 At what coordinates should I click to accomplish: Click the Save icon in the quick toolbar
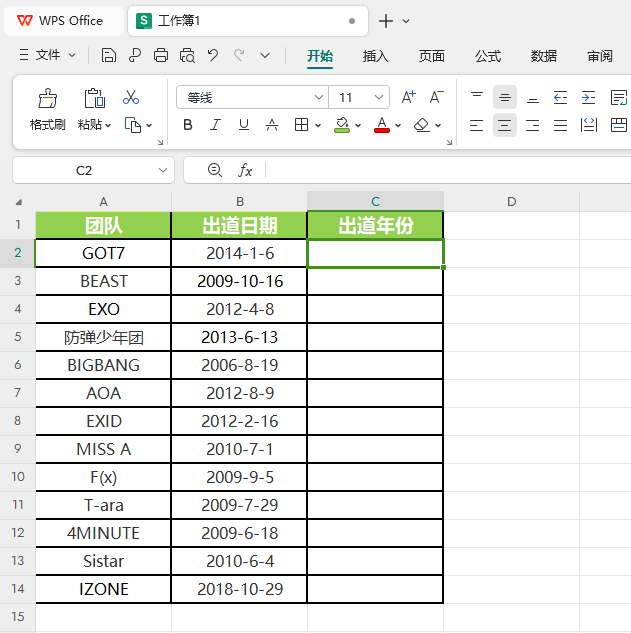pyautogui.click(x=109, y=55)
